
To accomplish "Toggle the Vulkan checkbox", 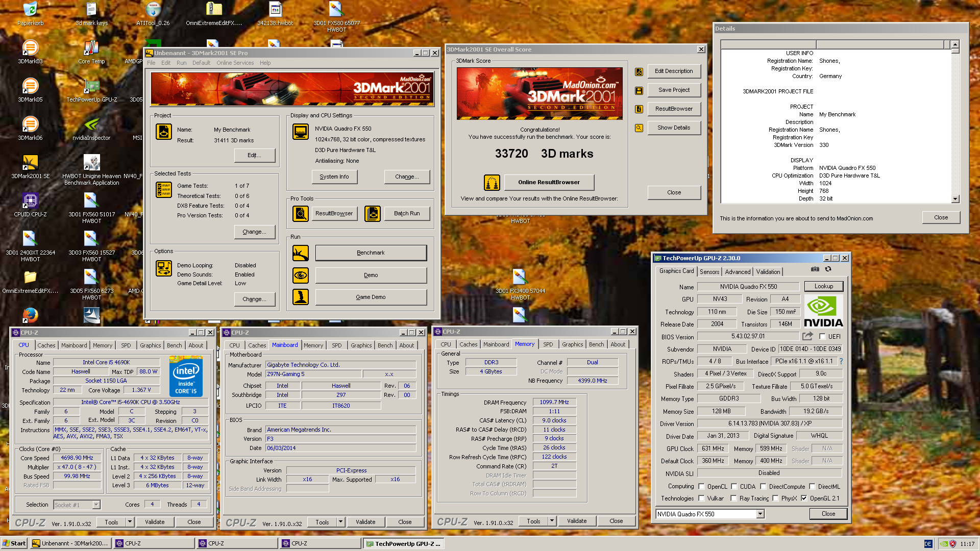I will point(701,498).
